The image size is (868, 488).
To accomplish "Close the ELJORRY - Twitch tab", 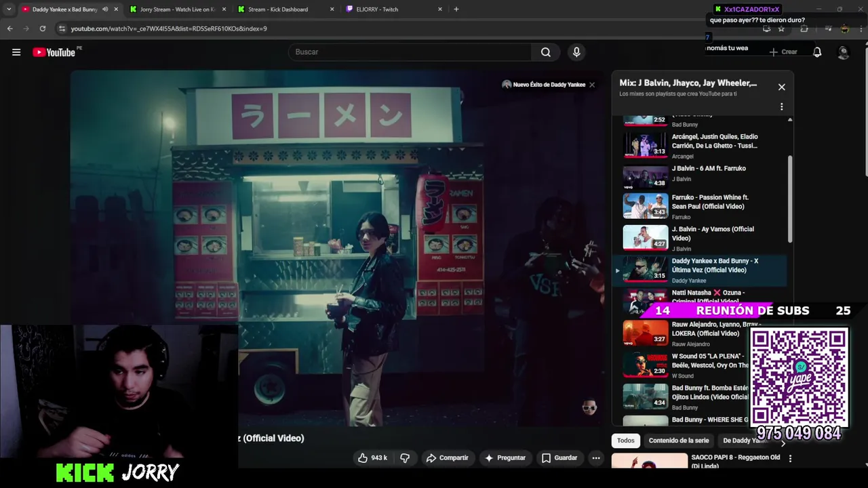I will coord(440,9).
